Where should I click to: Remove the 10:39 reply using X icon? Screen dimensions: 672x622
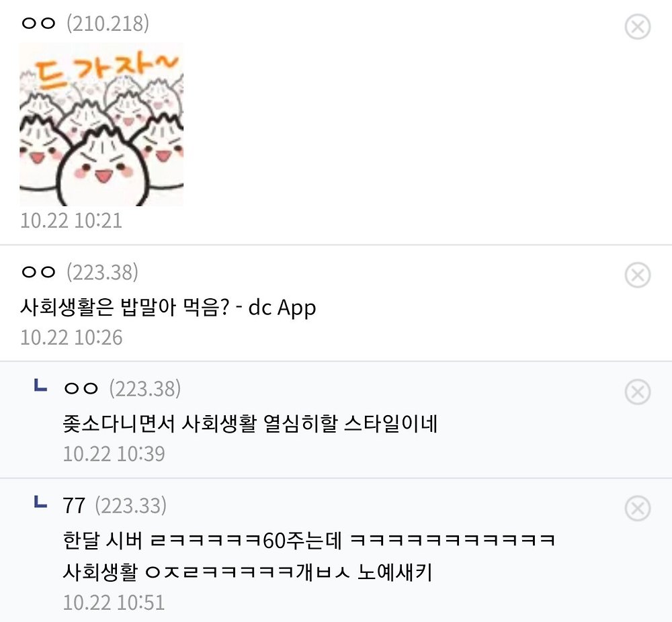(x=638, y=392)
